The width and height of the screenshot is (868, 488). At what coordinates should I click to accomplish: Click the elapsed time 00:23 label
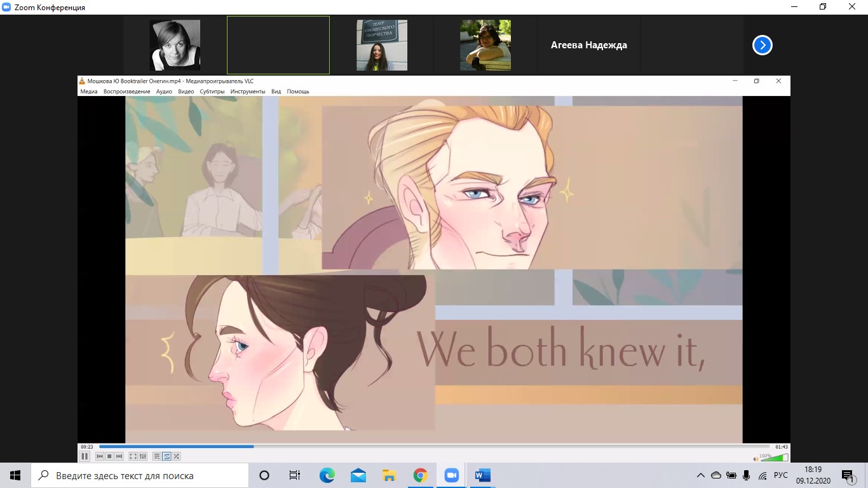(86, 447)
